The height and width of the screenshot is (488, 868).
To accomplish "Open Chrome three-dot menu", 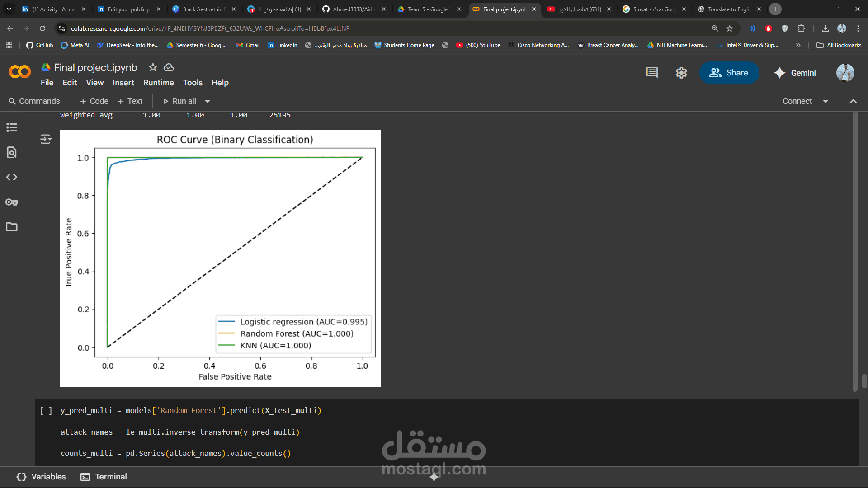I will 858,28.
